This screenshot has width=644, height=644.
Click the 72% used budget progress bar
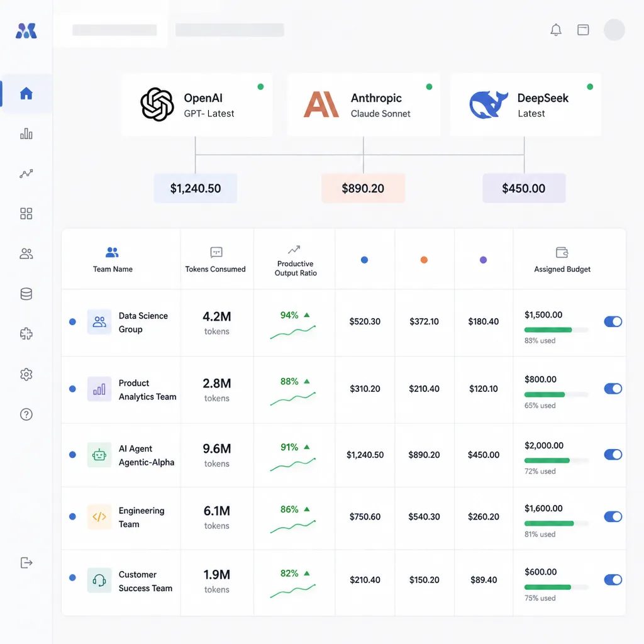click(x=556, y=460)
